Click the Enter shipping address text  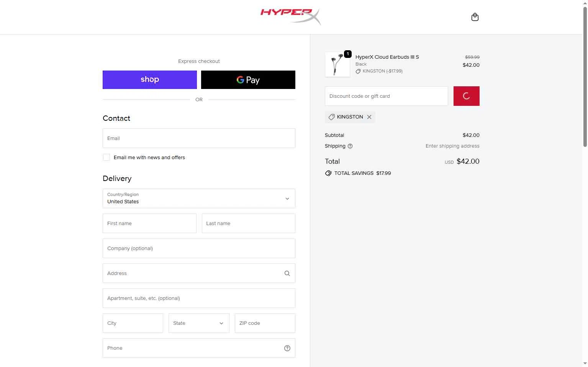pyautogui.click(x=452, y=146)
